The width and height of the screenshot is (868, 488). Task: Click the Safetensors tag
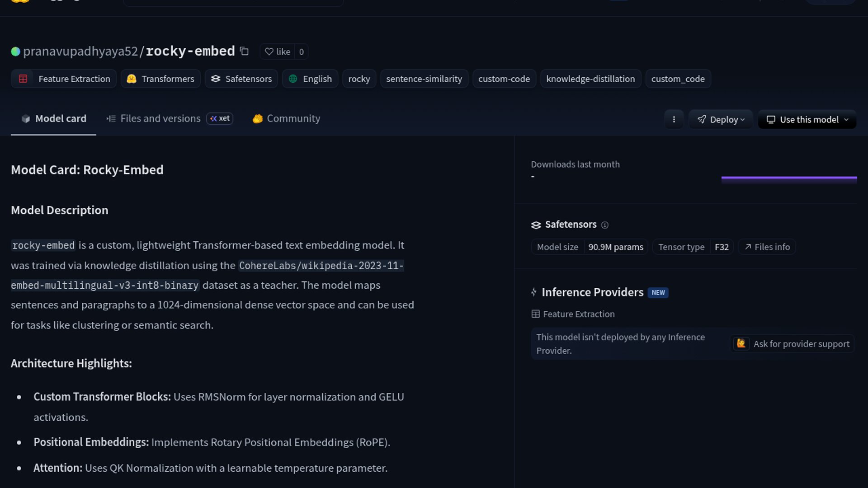pos(241,79)
